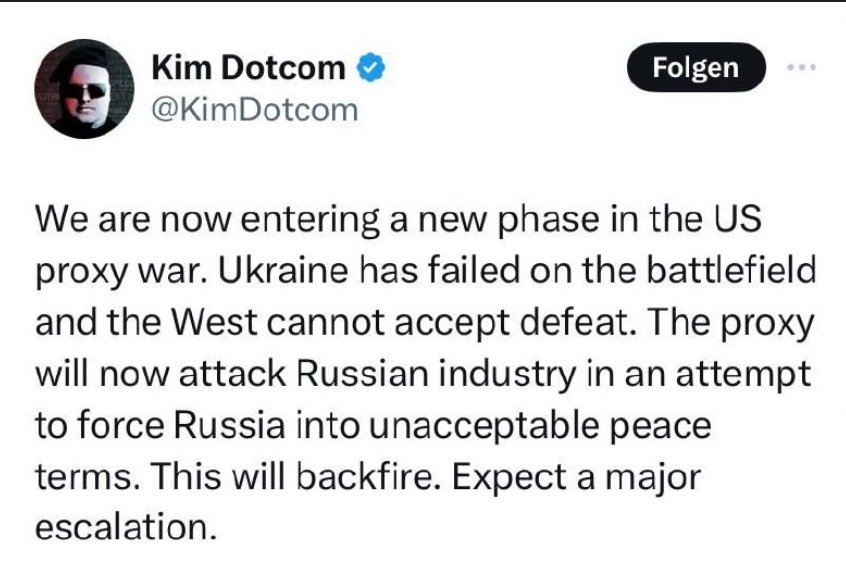Click the word 'Ukraine' in the tweet

[x=283, y=270]
